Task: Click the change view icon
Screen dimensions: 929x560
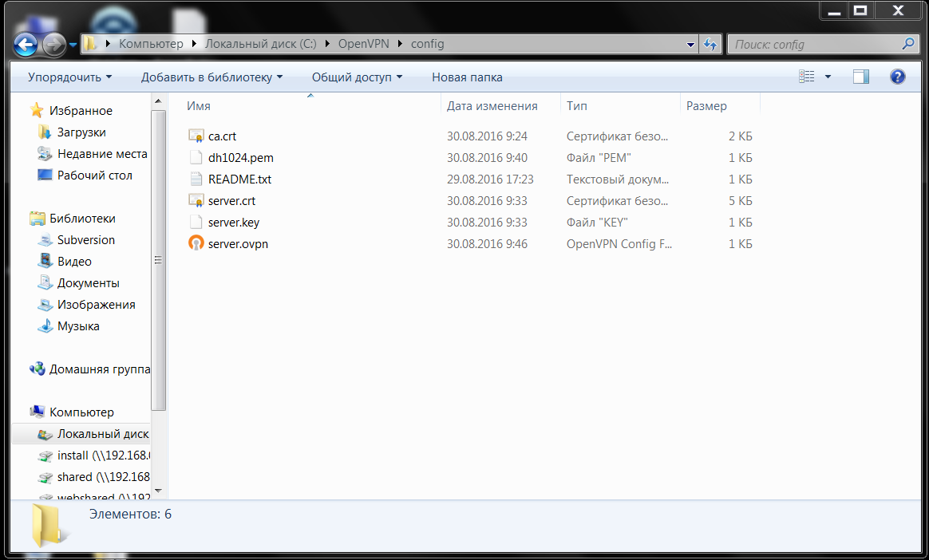Action: coord(807,77)
